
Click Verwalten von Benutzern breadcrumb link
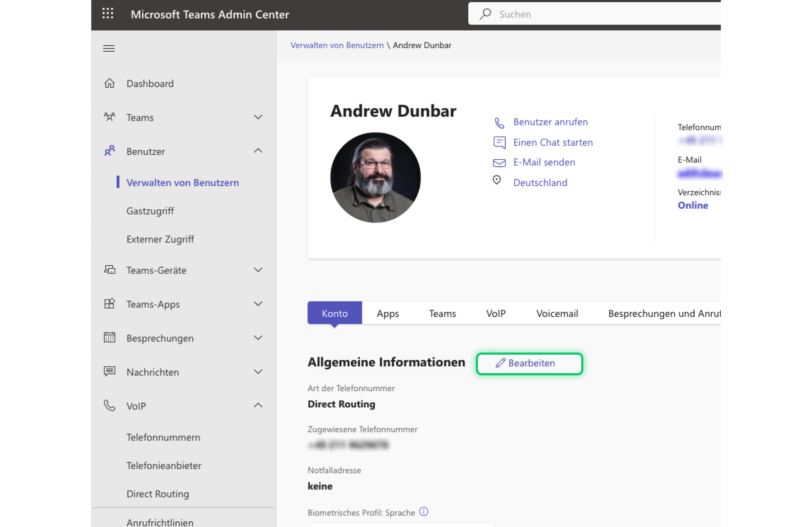pos(337,45)
